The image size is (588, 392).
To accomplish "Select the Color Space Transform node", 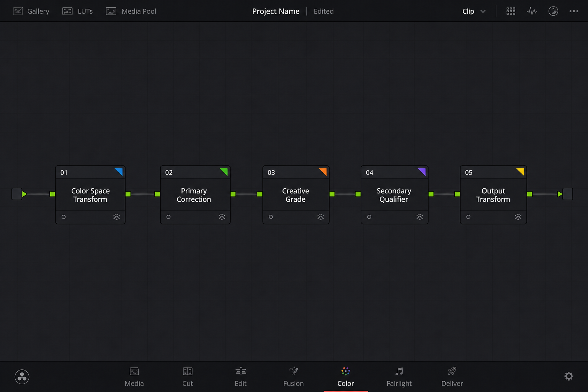I will click(x=90, y=195).
